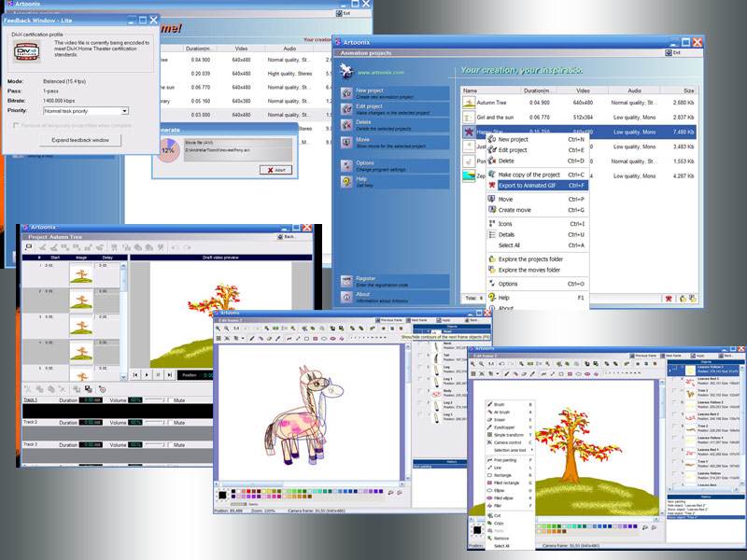Zoom out icon in pony editor toolbar

(x=226, y=329)
